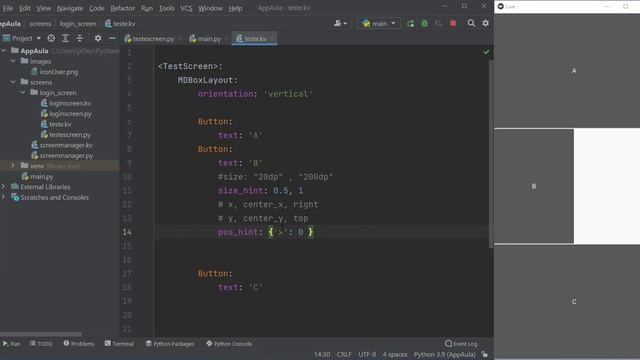Open the VCS menu
Image resolution: width=640 pixels, height=360 pixels.
(x=186, y=8)
